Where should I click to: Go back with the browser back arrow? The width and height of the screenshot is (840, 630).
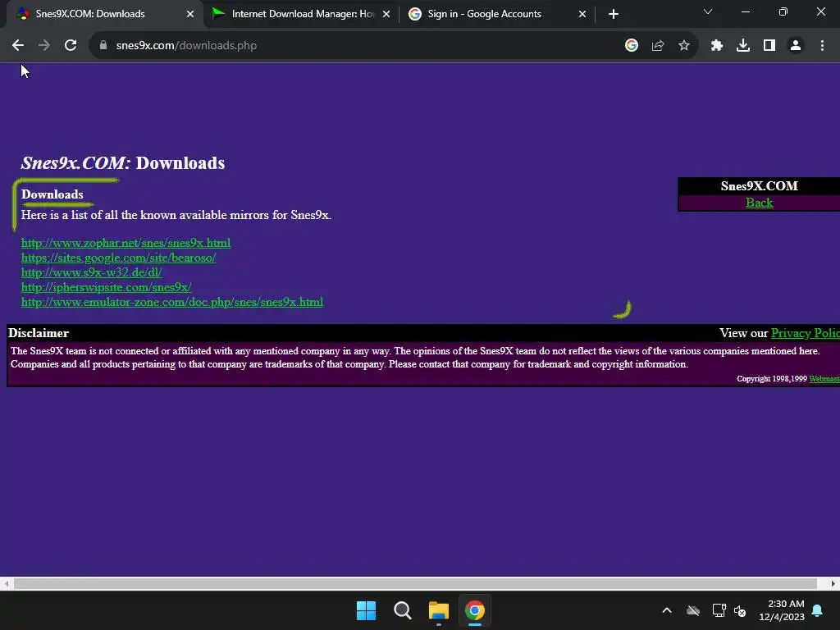click(x=18, y=46)
